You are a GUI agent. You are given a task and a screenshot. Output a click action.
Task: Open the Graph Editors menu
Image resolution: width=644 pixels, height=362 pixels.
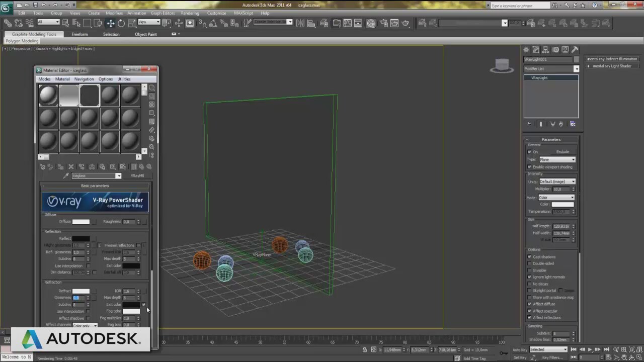(x=163, y=13)
